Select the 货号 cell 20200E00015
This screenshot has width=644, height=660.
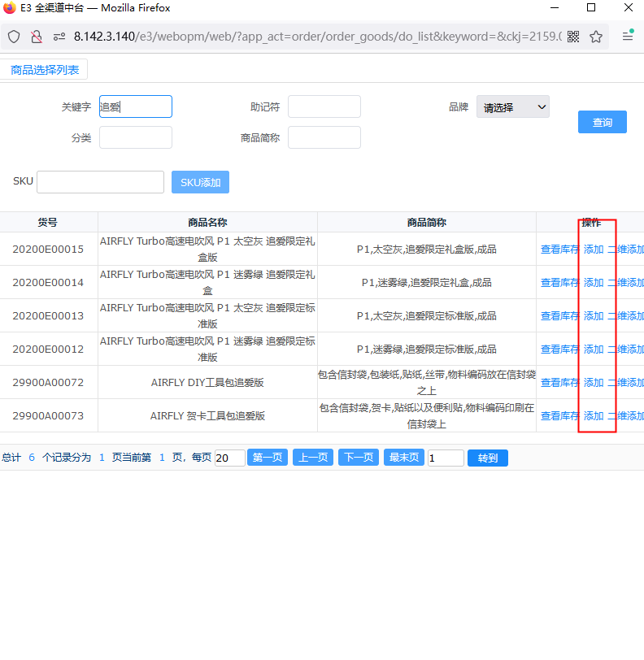click(48, 250)
